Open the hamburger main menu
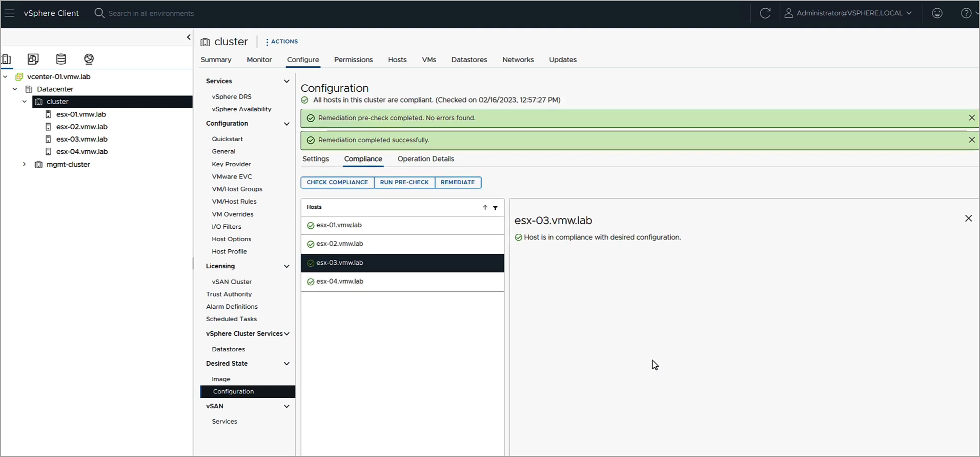 coord(9,13)
